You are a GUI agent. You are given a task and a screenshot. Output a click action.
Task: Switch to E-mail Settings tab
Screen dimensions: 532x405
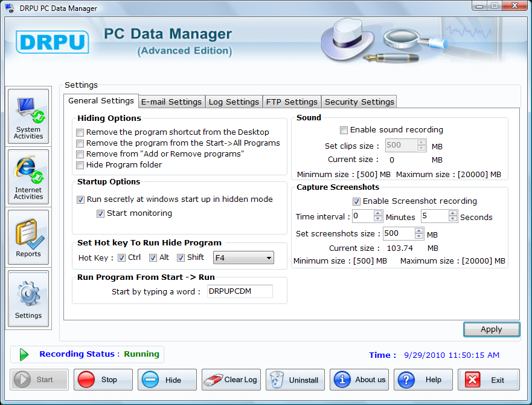tap(171, 102)
